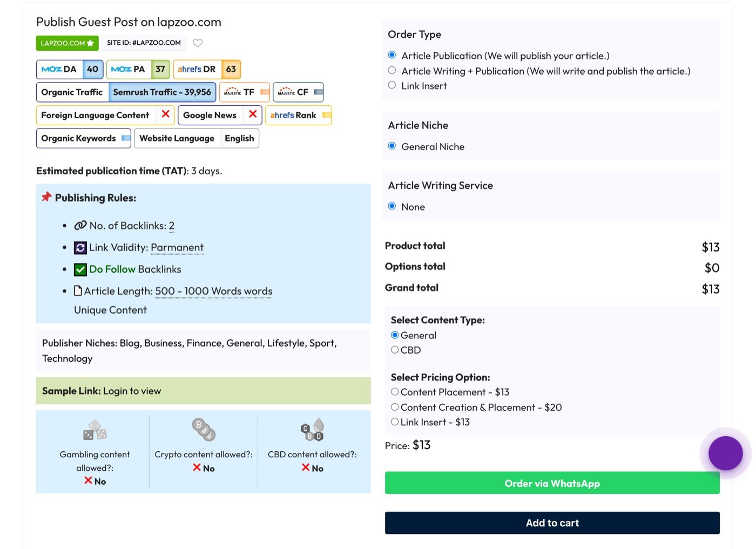Screen dimensions: 756x549
Task: Click the star in LAPZOO.COM badge
Action: [x=90, y=43]
